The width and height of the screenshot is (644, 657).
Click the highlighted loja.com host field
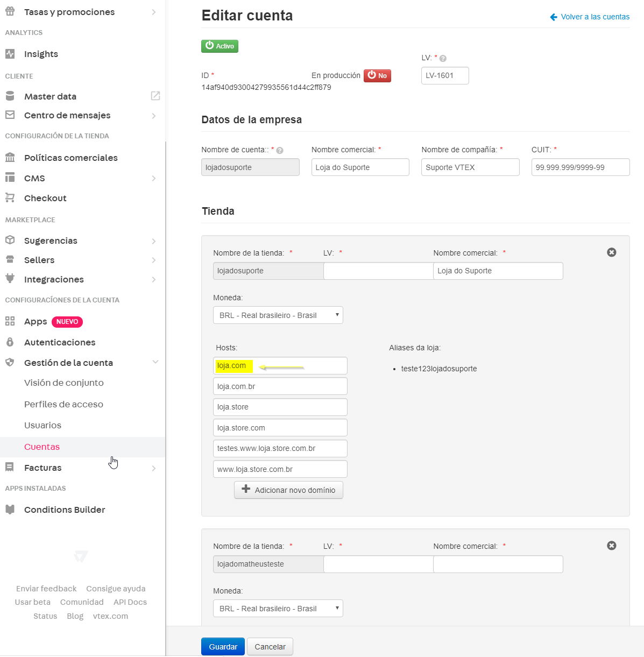[280, 366]
